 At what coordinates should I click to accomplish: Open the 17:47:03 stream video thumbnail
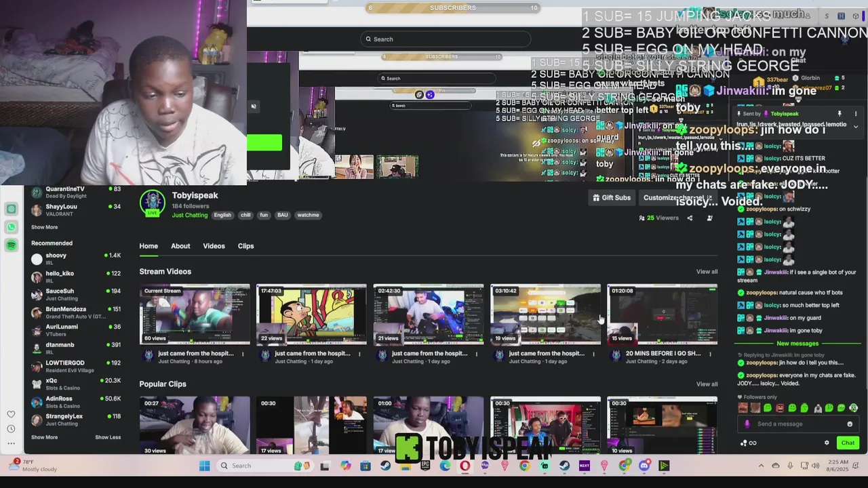[311, 315]
